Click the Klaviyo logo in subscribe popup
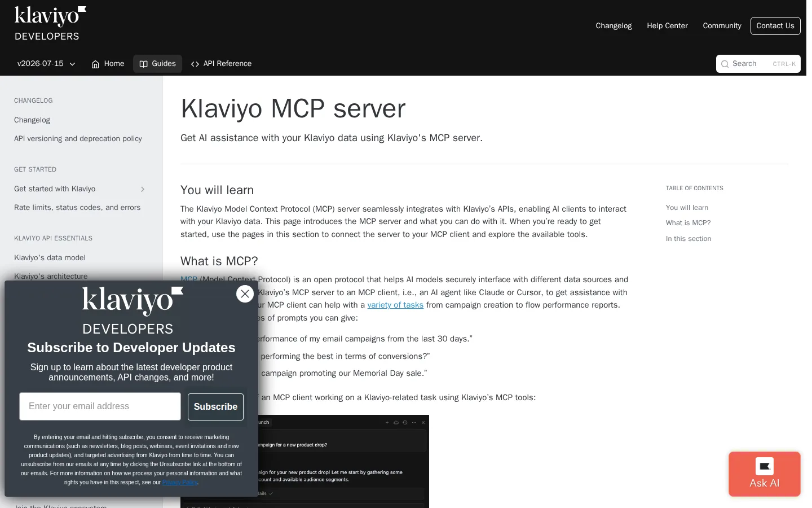Viewport: 812px width, 508px height. (131, 311)
